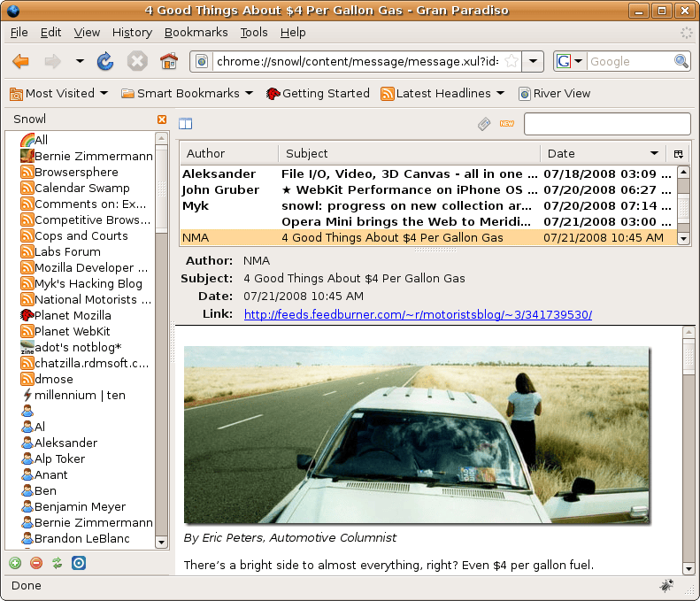700x601 pixels.
Task: Open the back/forward history dropdown
Action: [80, 61]
